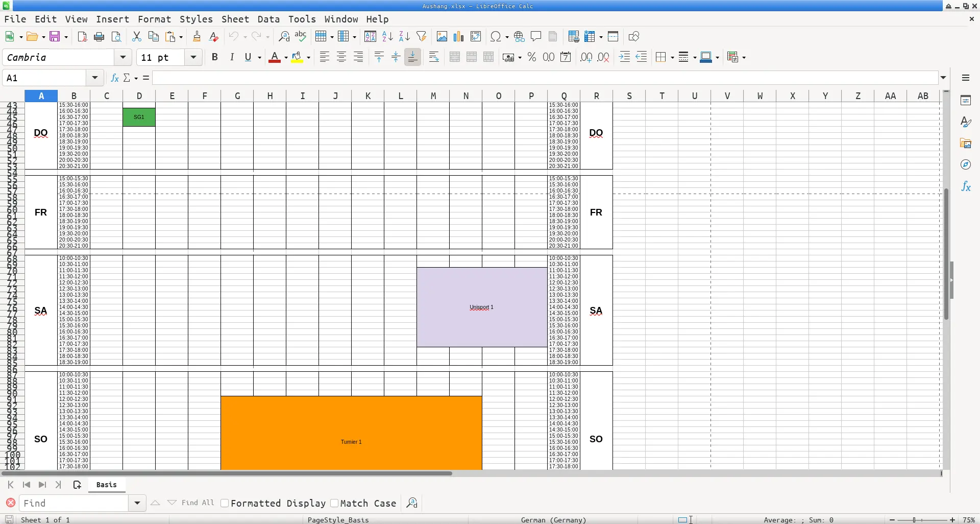This screenshot has height=524, width=980.
Task: Open the Borders style dropdown arrow
Action: (672, 57)
